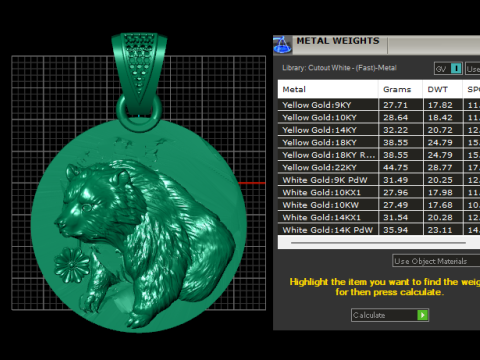Screen dimensions: 480x360
Task: Click the 35.94 grams value
Action: pyautogui.click(x=395, y=230)
